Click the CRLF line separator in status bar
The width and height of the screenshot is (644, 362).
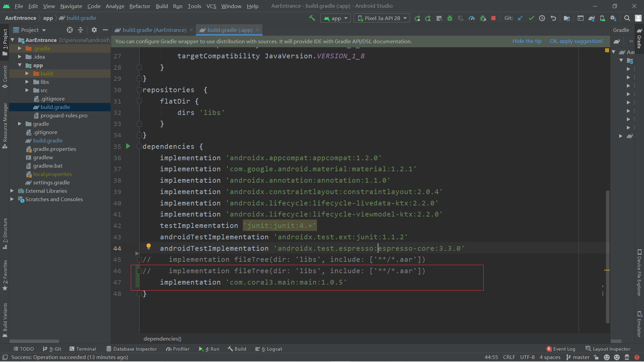[509, 357]
